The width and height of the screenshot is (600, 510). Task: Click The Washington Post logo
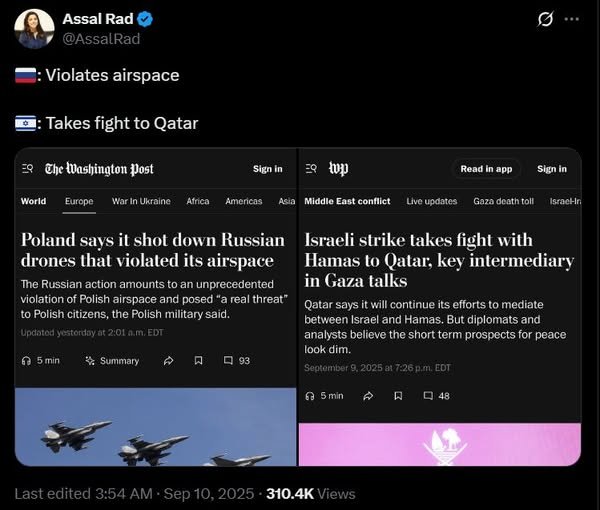99,169
